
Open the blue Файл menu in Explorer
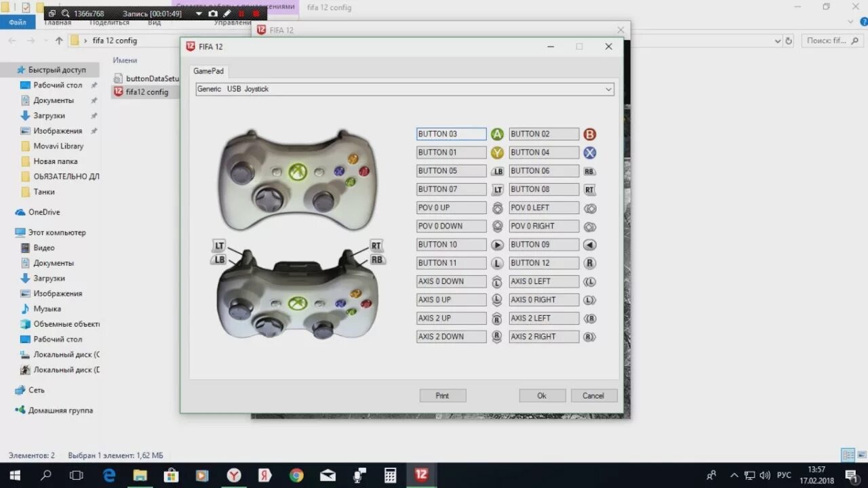coord(18,22)
